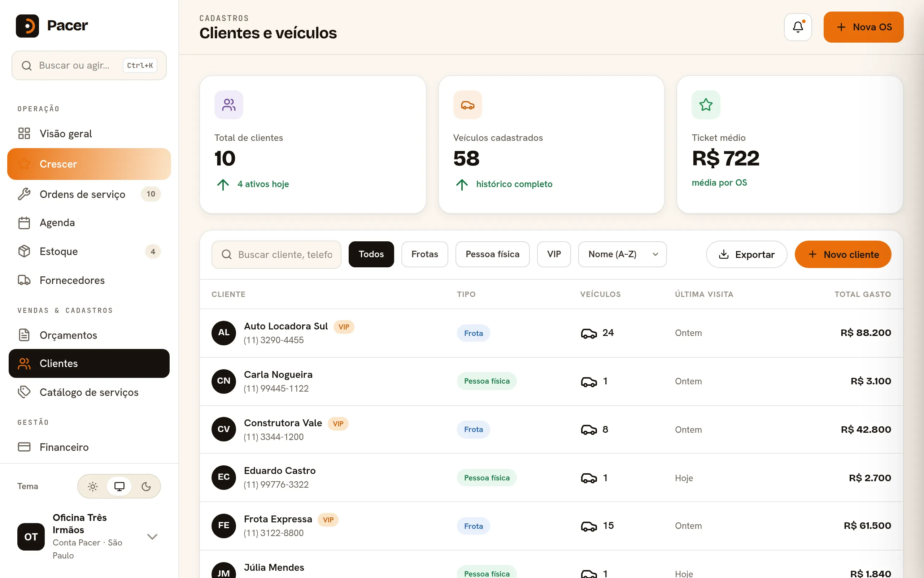Click the Financeiro card icon
Screen dimensions: 924x578
pyautogui.click(x=24, y=447)
